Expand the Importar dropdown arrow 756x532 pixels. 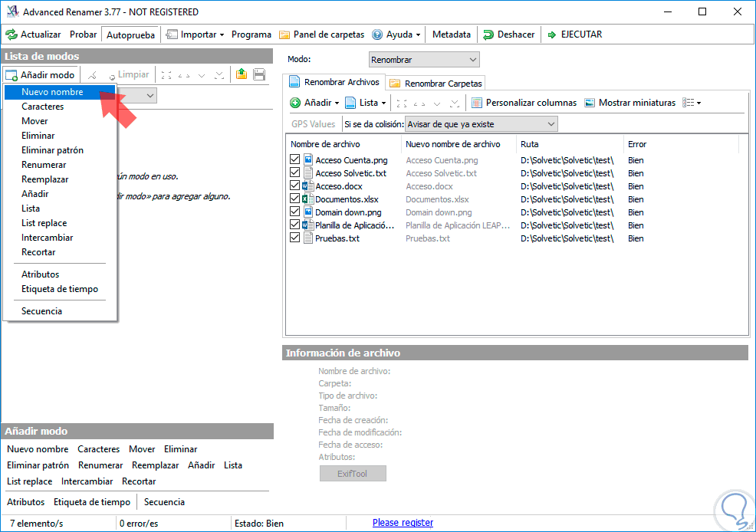point(222,35)
